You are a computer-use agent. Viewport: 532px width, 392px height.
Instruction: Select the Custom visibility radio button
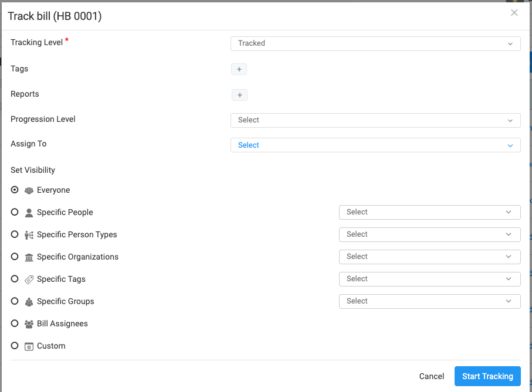tap(15, 346)
